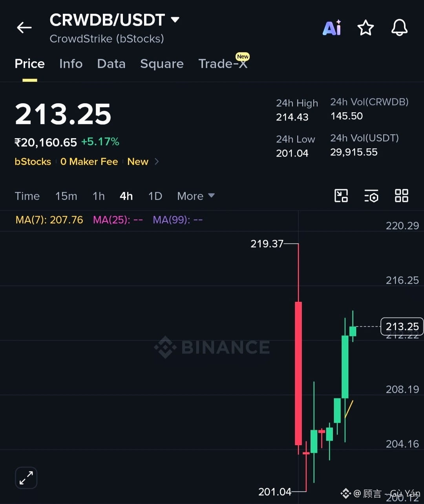Open the chart drawing tools icon
Image resolution: width=424 pixels, height=504 pixels.
(x=341, y=195)
